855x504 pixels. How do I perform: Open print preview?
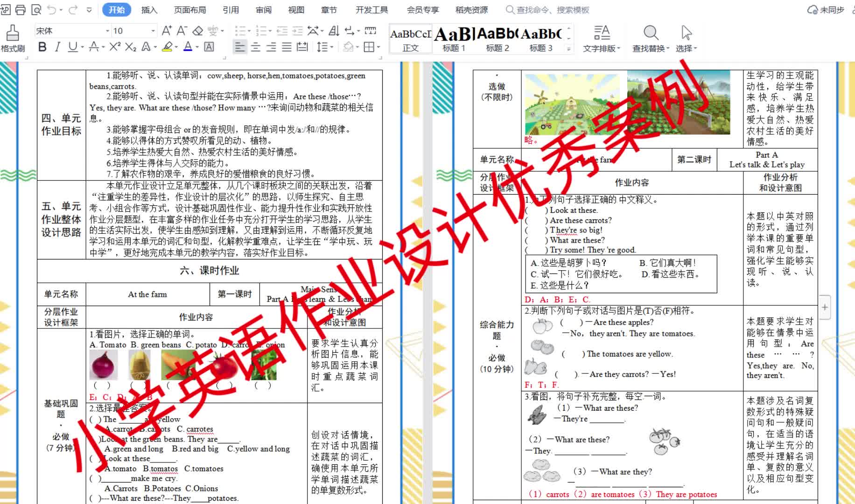click(x=36, y=9)
